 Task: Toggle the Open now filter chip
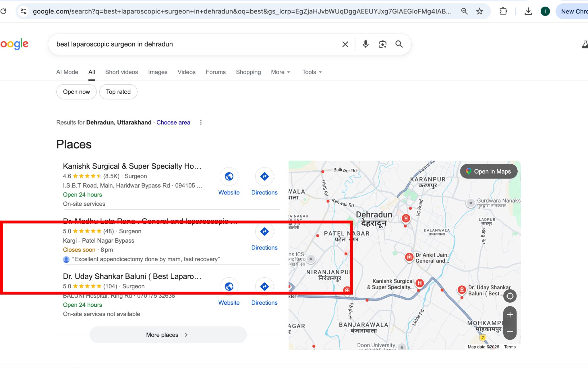tap(76, 92)
